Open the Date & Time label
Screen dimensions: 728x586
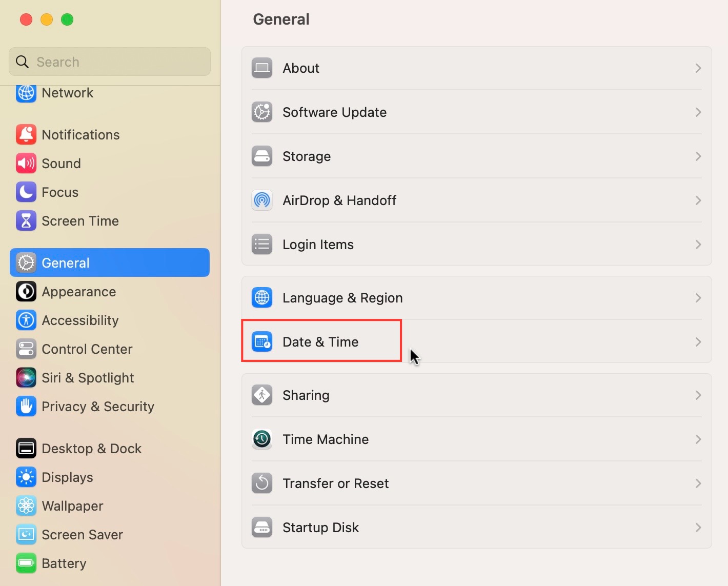coord(320,342)
